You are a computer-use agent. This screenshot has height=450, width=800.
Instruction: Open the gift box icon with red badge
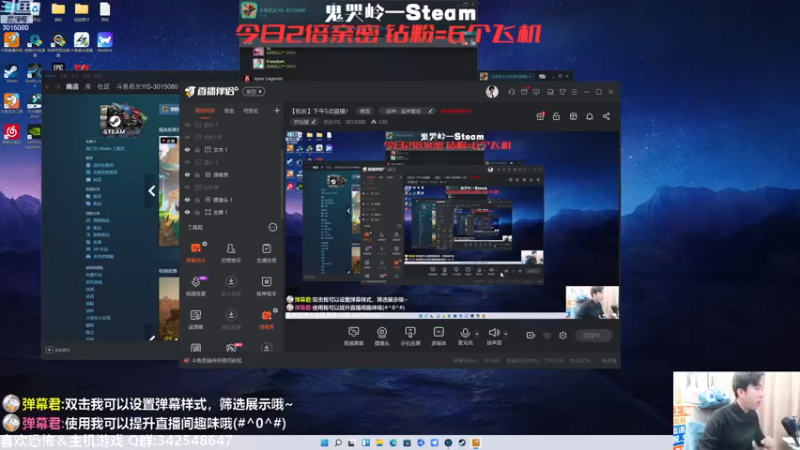pyautogui.click(x=540, y=116)
